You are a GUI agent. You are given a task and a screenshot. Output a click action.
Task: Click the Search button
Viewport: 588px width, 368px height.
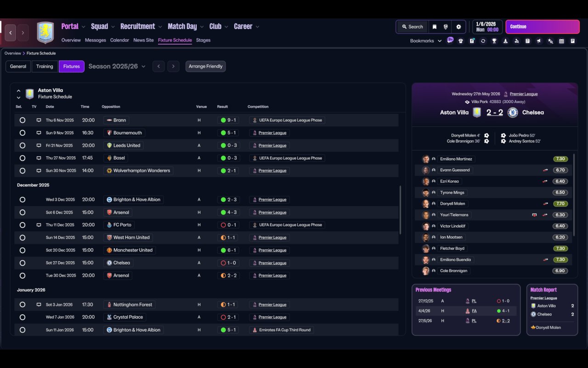pos(412,27)
